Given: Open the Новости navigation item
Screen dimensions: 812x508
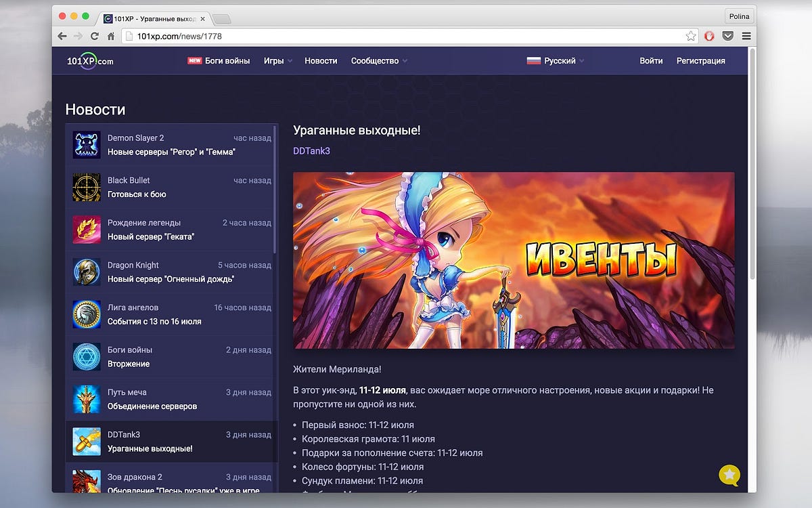Looking at the screenshot, I should tap(321, 61).
